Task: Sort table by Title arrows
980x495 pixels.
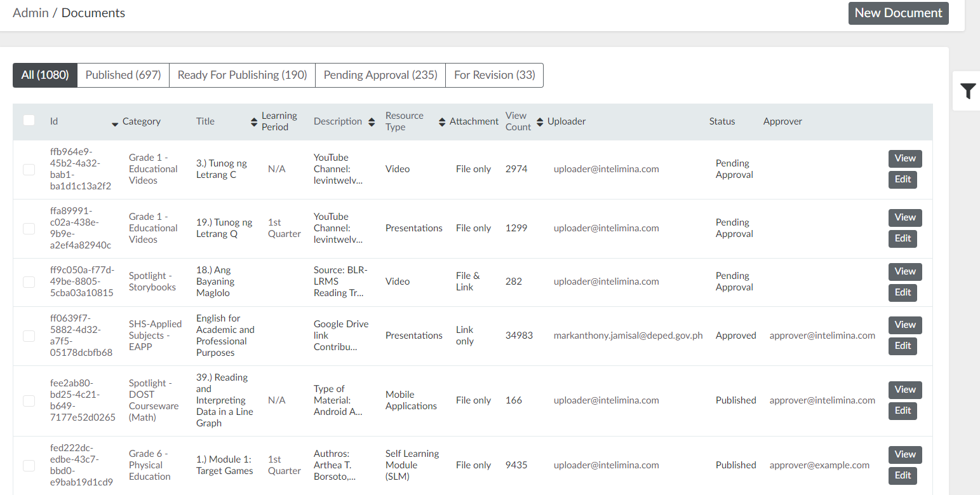Action: (x=255, y=122)
